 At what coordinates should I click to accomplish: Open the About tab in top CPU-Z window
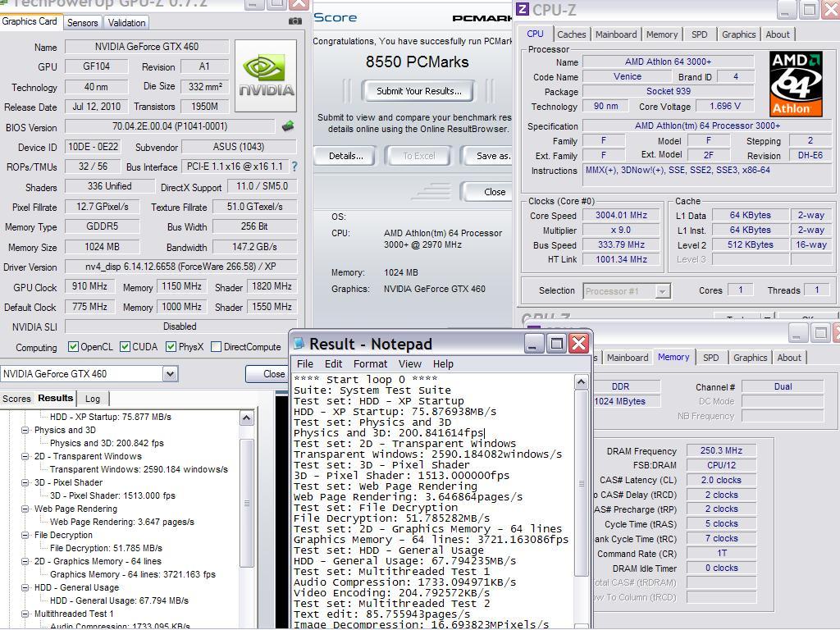coord(778,34)
